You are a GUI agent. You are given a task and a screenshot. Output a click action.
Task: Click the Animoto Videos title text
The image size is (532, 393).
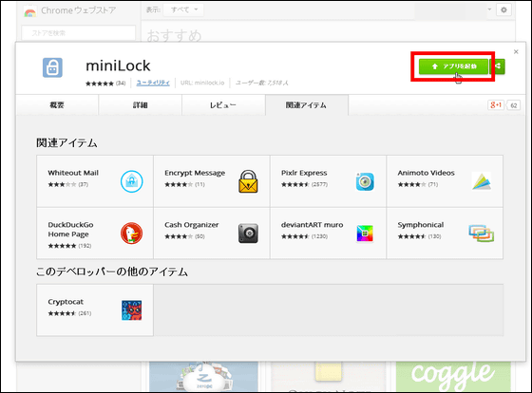427,173
